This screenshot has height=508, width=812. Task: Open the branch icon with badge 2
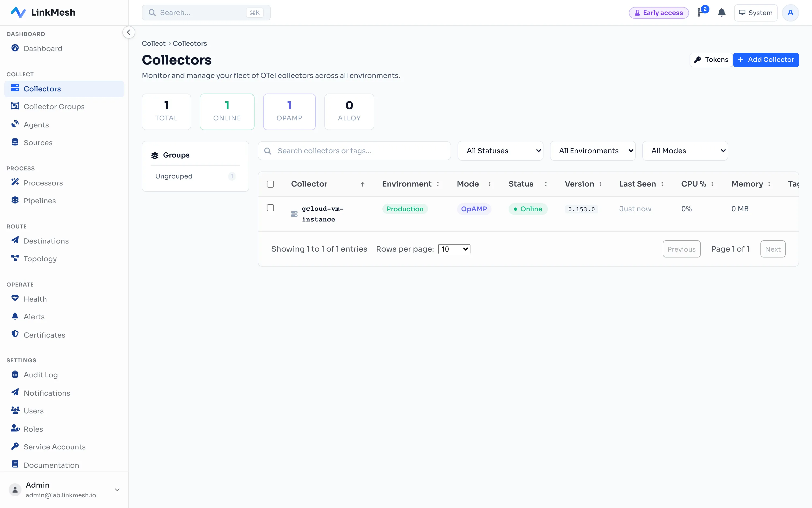tap(701, 12)
